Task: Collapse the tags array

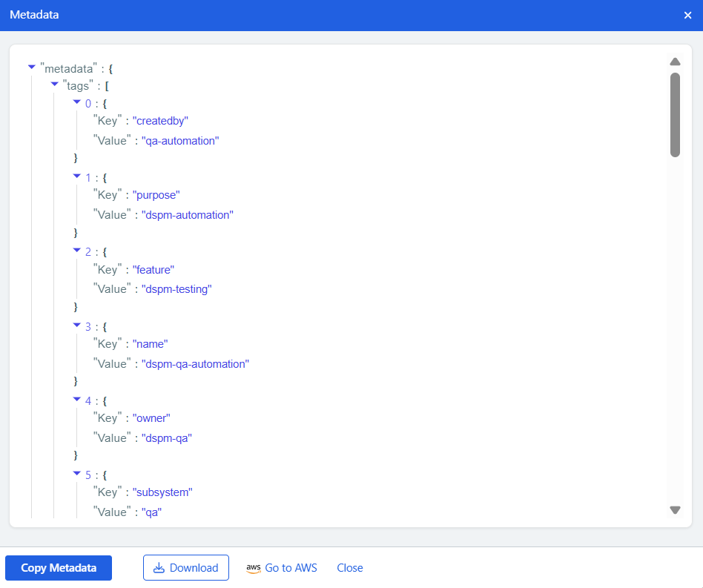Action: coord(54,85)
